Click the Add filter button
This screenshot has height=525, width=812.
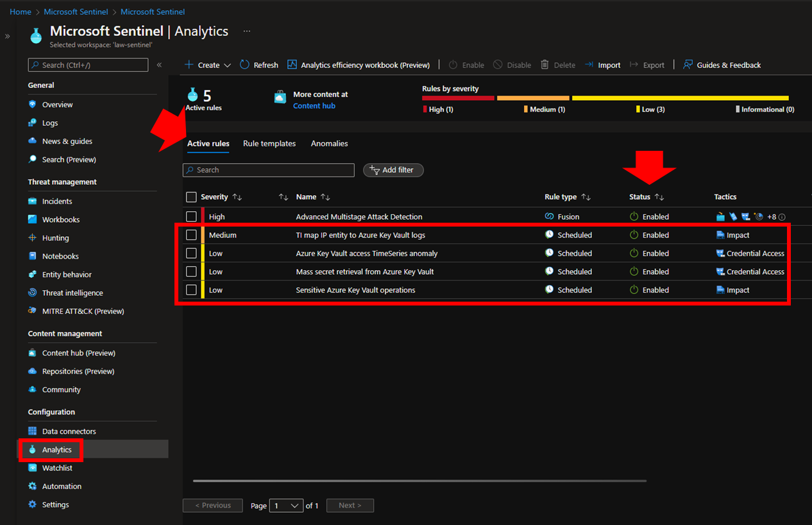[393, 170]
